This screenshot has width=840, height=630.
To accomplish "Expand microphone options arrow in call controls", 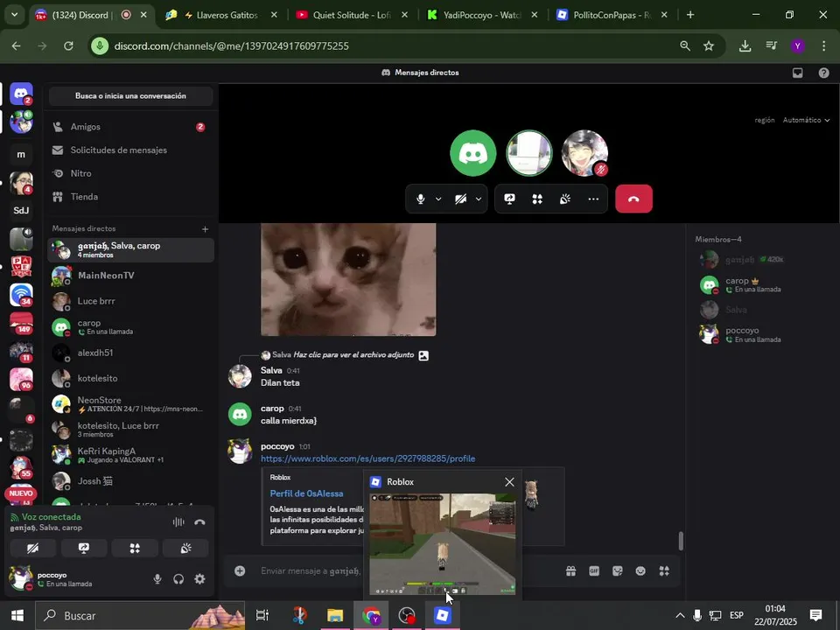I will pyautogui.click(x=438, y=199).
